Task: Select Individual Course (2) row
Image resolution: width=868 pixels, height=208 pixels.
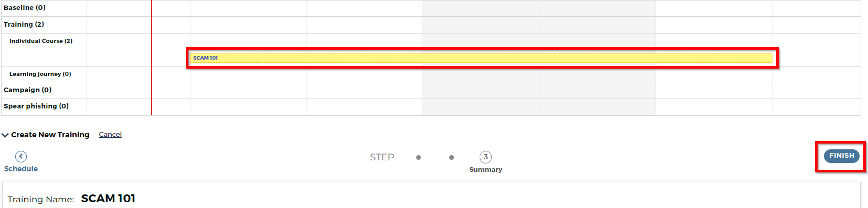Action: [x=41, y=41]
